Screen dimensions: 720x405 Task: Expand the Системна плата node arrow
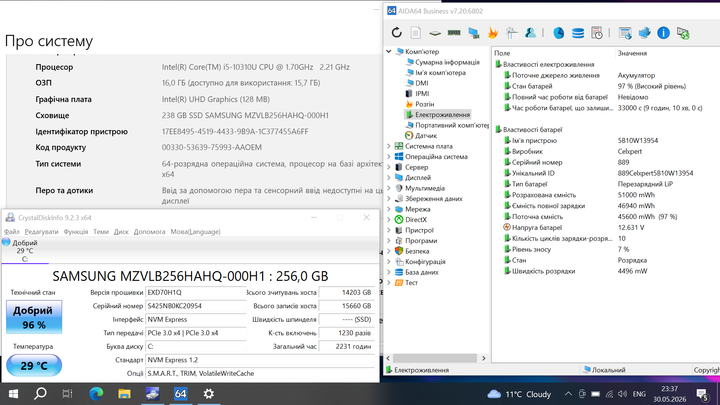coord(389,146)
